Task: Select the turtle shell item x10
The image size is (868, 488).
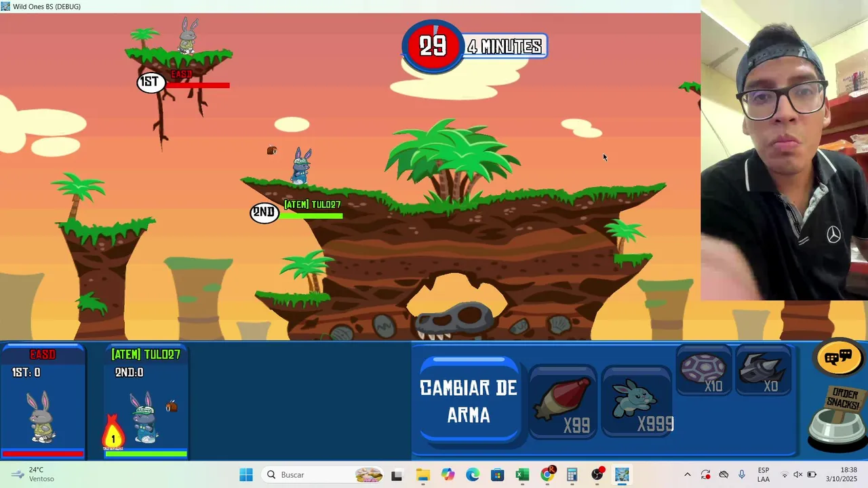Action: tap(704, 371)
